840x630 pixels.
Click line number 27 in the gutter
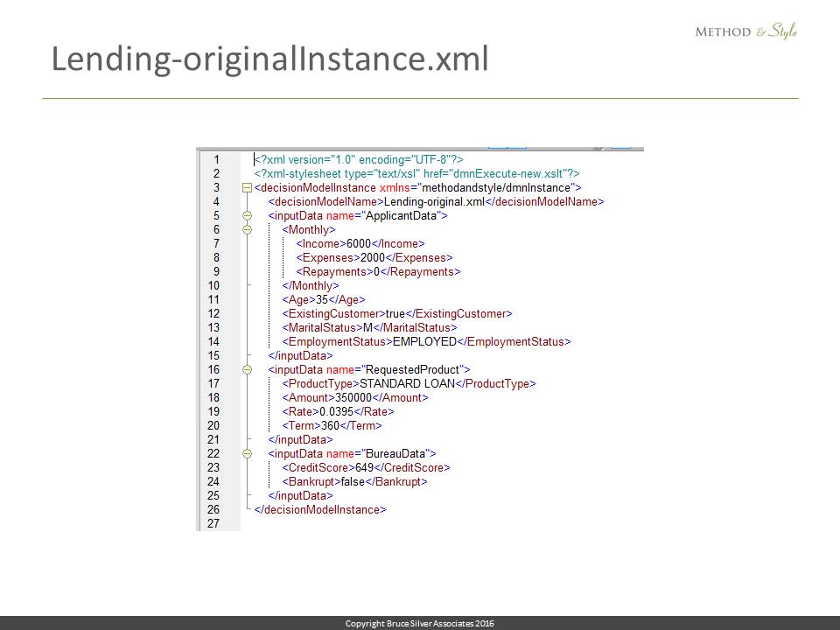pos(213,524)
